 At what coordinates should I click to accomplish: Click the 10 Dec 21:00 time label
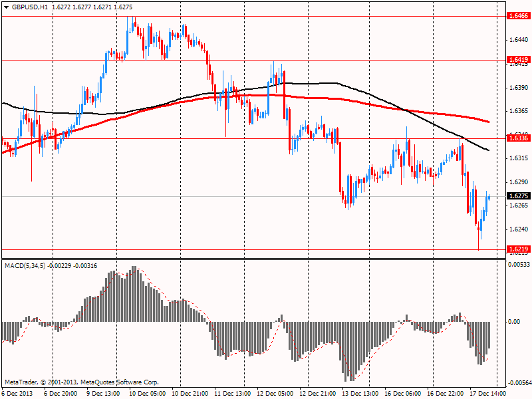190,394
